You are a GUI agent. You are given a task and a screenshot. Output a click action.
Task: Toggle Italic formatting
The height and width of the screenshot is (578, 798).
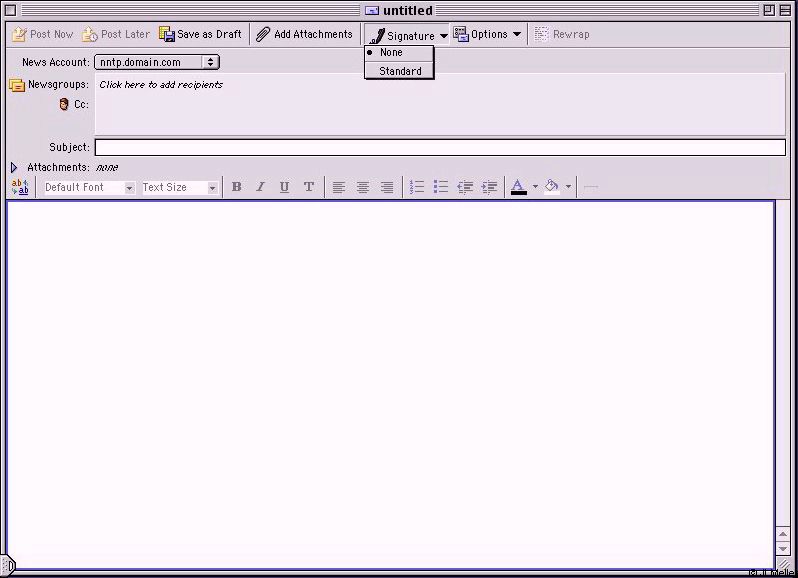pyautogui.click(x=260, y=187)
